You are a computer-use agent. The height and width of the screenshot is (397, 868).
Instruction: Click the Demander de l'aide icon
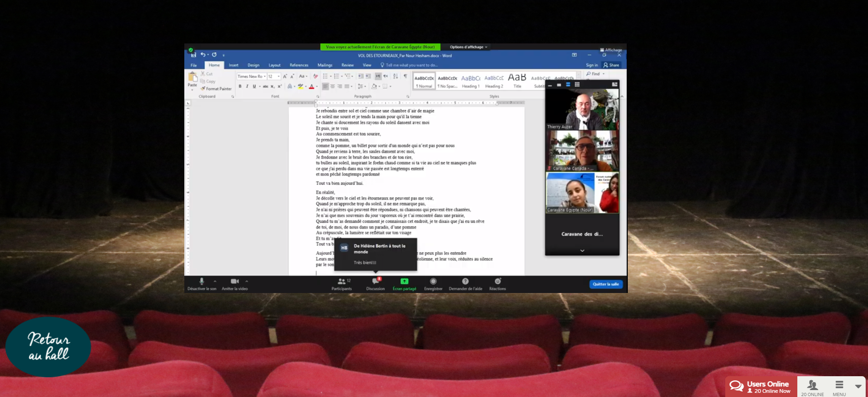coord(465,281)
